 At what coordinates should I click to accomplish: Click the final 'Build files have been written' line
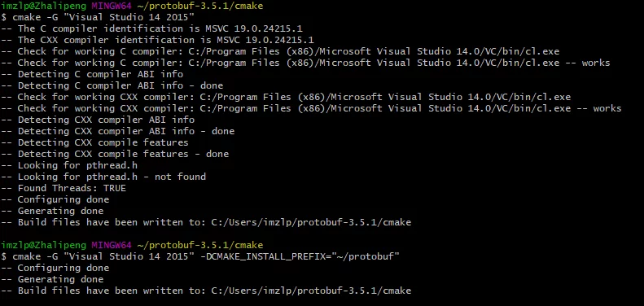(x=206, y=291)
